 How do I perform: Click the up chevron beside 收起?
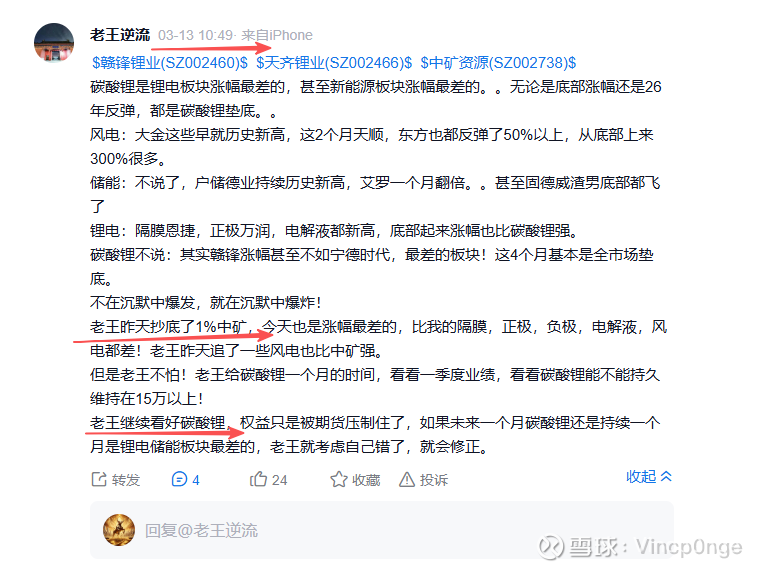(666, 476)
